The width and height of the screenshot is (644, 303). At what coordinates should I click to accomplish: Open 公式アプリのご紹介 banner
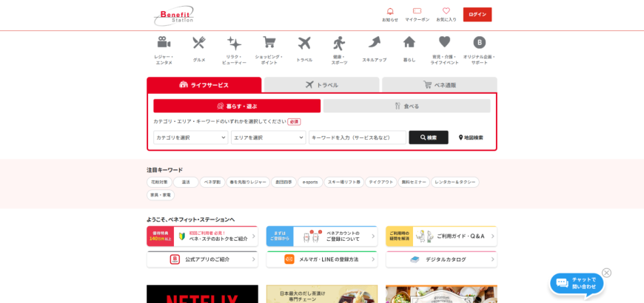(x=202, y=259)
